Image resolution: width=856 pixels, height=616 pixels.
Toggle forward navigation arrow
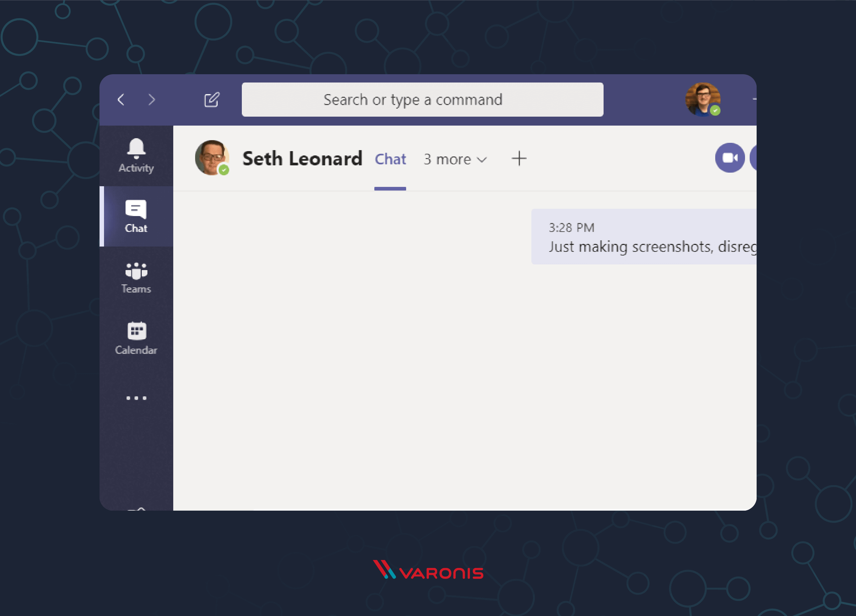(151, 100)
